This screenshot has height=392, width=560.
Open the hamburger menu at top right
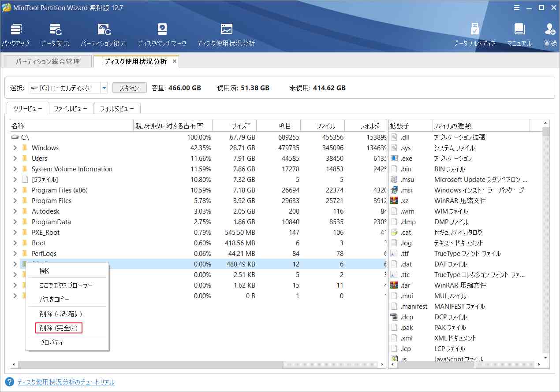[516, 7]
